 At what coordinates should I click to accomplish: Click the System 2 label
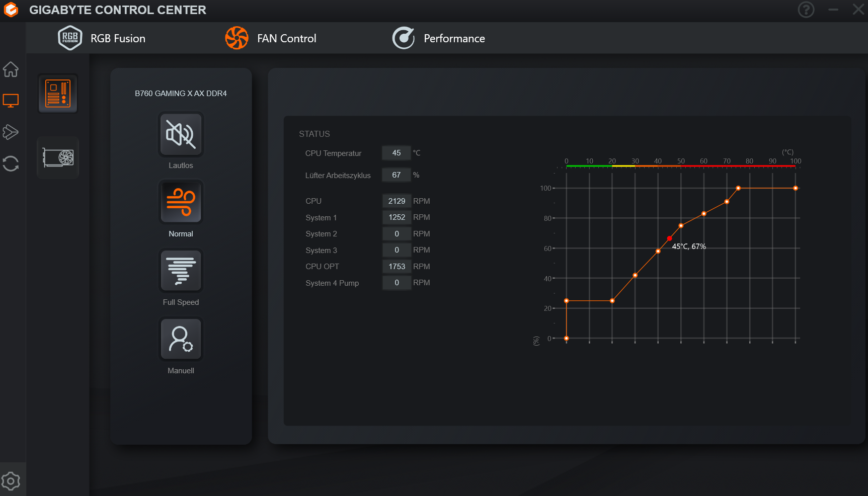coord(321,234)
